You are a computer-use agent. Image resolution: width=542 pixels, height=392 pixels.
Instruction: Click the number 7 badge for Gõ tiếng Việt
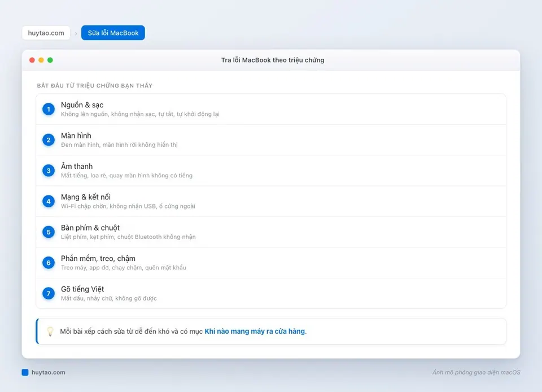[x=49, y=294]
